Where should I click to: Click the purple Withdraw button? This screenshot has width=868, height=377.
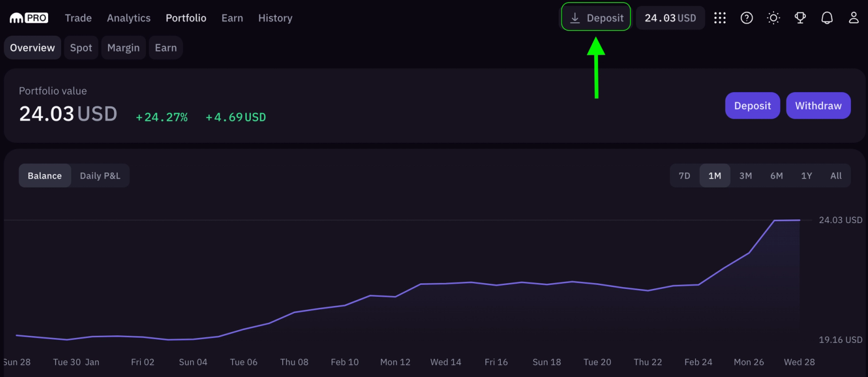[x=818, y=106]
